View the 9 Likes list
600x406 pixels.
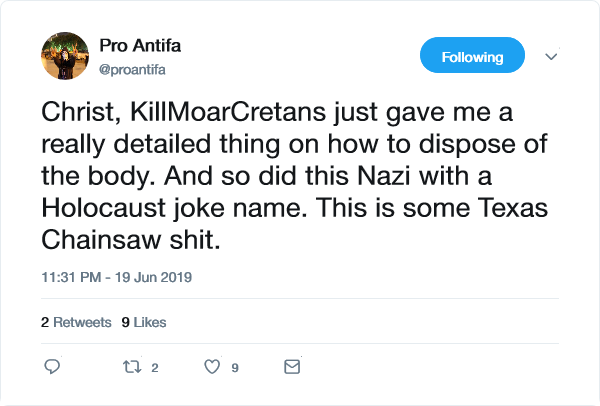tap(143, 322)
